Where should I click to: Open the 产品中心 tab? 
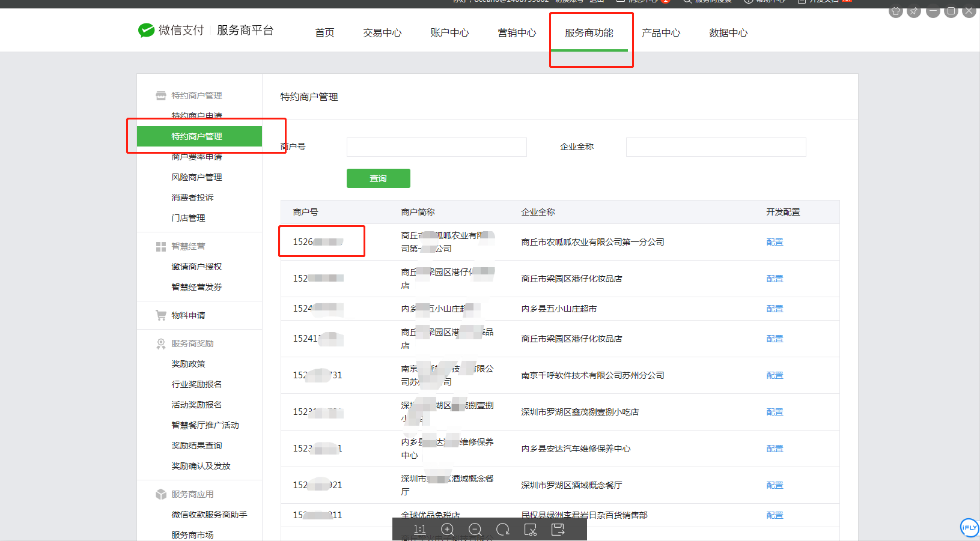tap(661, 33)
